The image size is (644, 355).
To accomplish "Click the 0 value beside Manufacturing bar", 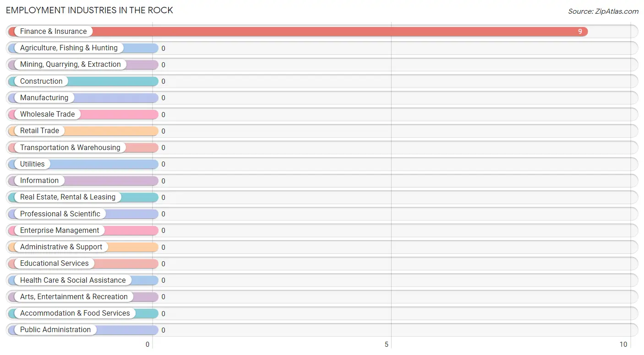I will pyautogui.click(x=163, y=98).
